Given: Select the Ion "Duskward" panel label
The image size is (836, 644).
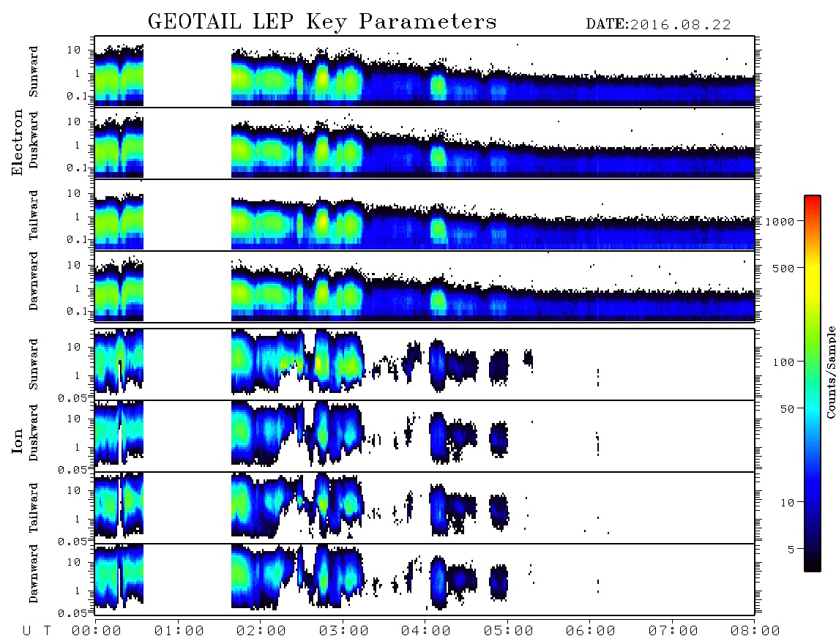Looking at the screenshot, I should tap(34, 433).
